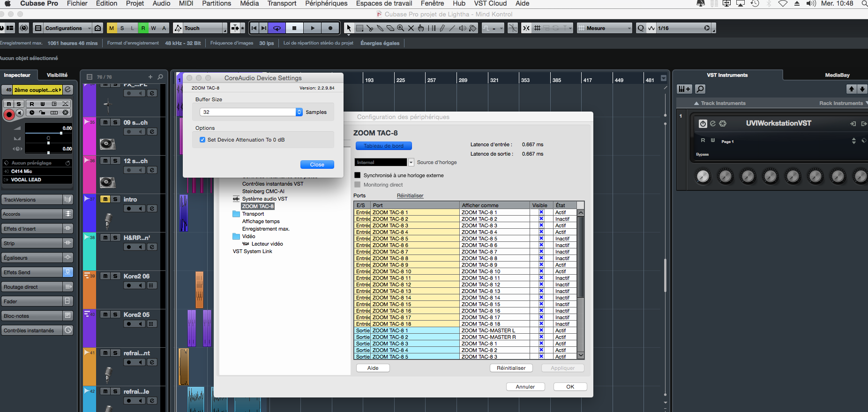
Task: Open the Périphériques menu
Action: 326,4
